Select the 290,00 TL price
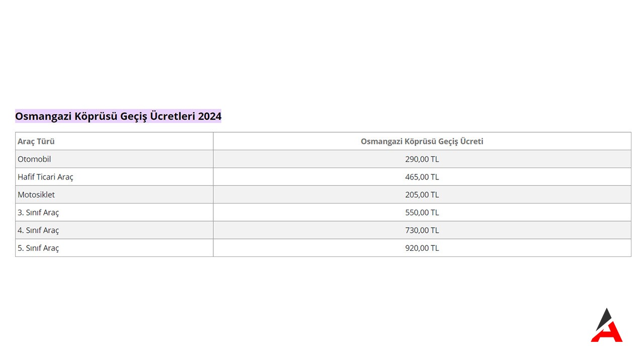 [x=422, y=159]
